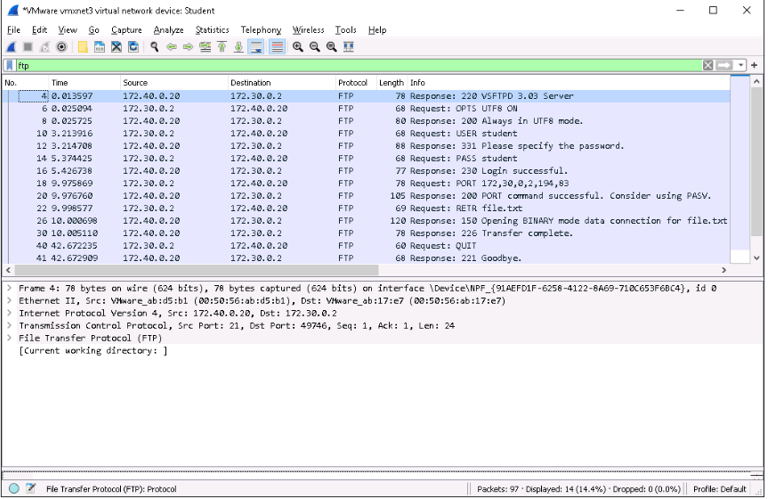Sort by the Protocol column header

[x=356, y=83]
